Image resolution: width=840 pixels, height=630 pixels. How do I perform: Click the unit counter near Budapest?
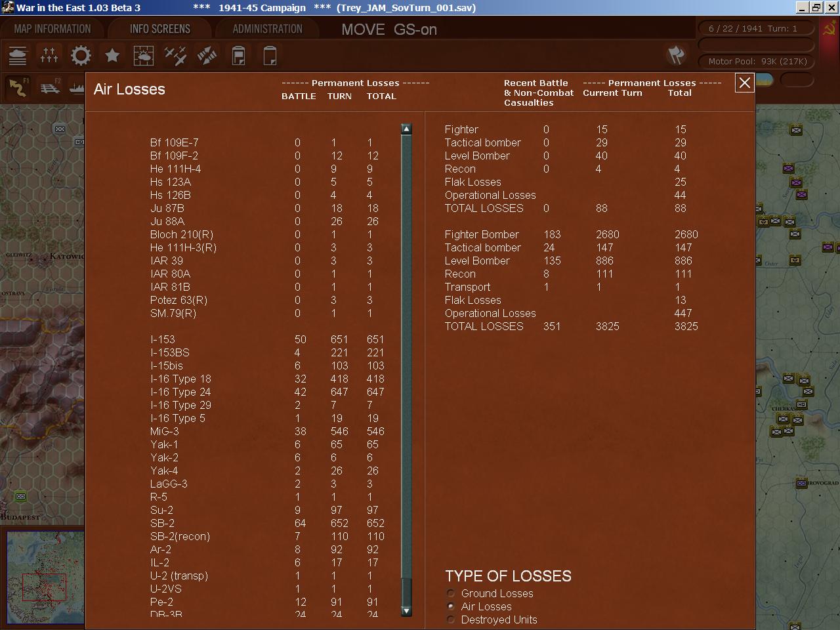20,497
